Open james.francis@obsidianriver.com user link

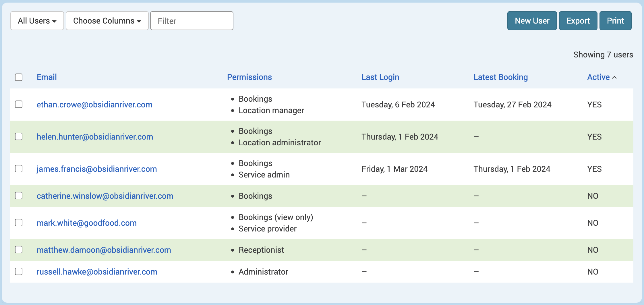pos(97,169)
